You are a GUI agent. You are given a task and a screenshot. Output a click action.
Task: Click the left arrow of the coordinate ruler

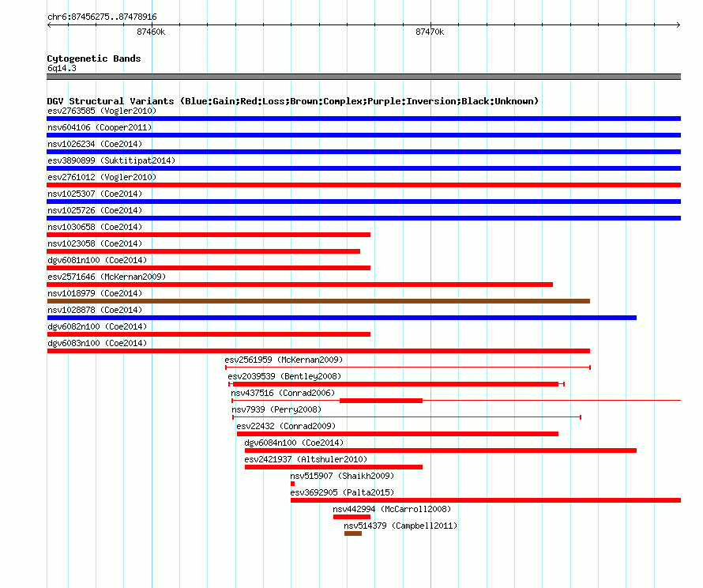click(x=49, y=24)
